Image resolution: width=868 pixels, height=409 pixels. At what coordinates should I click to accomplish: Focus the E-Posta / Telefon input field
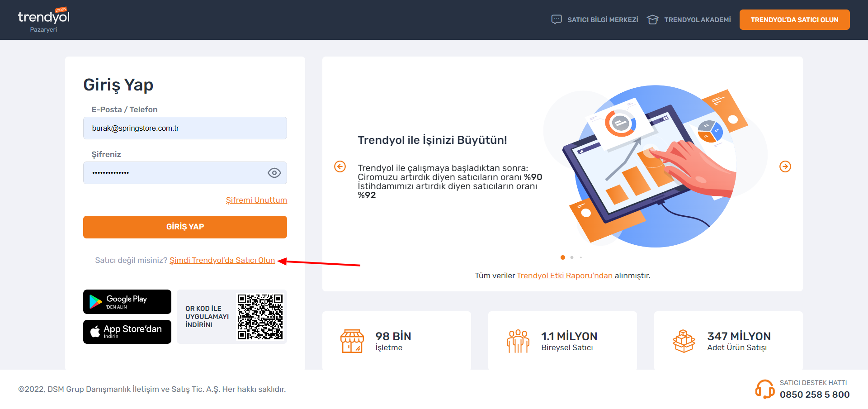pyautogui.click(x=185, y=128)
